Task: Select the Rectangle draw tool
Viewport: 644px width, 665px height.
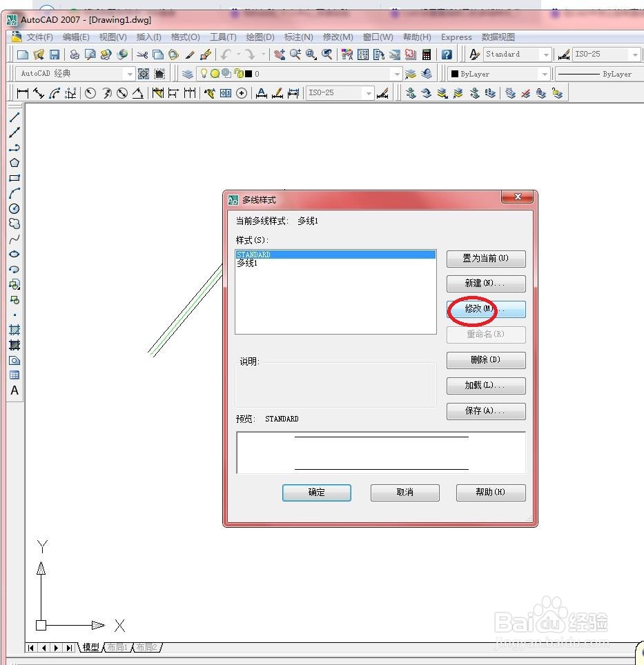Action: [14, 178]
